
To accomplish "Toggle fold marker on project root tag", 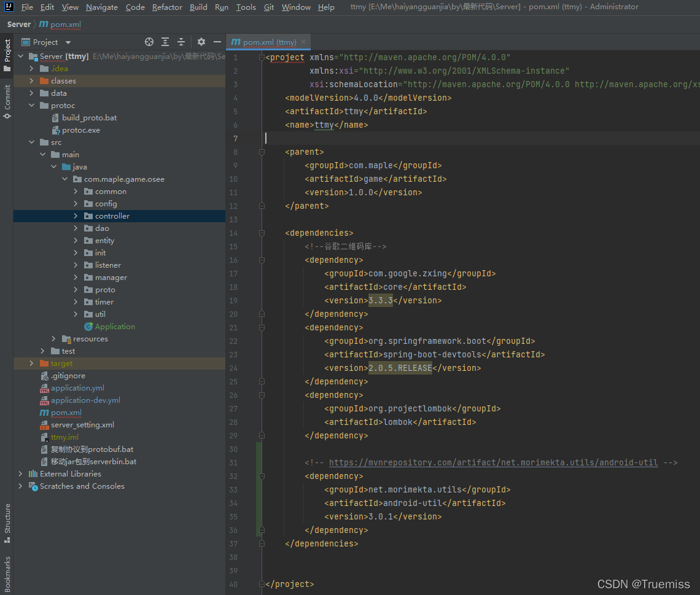I will coord(262,58).
